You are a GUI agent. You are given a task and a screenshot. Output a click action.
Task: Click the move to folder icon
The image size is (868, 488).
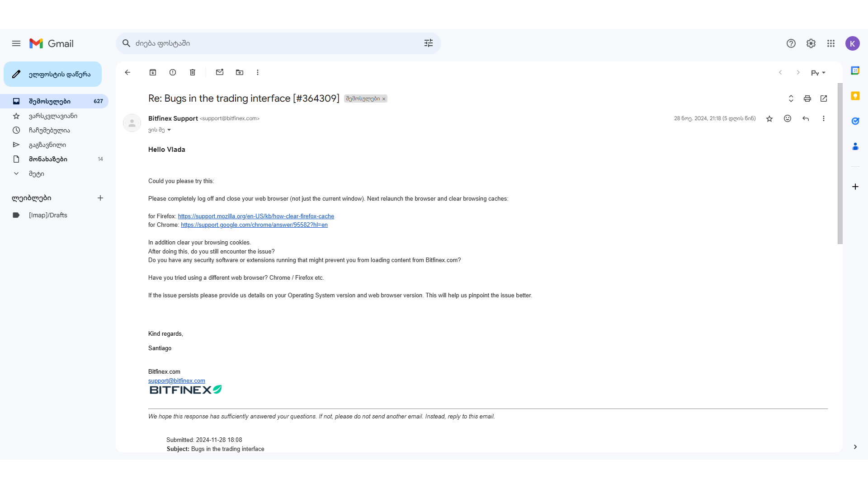[239, 72]
